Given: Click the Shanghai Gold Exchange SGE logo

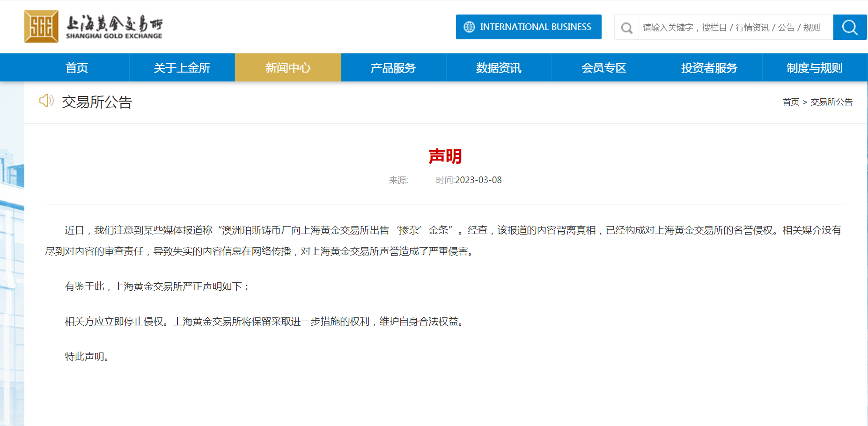Looking at the screenshot, I should click(41, 27).
